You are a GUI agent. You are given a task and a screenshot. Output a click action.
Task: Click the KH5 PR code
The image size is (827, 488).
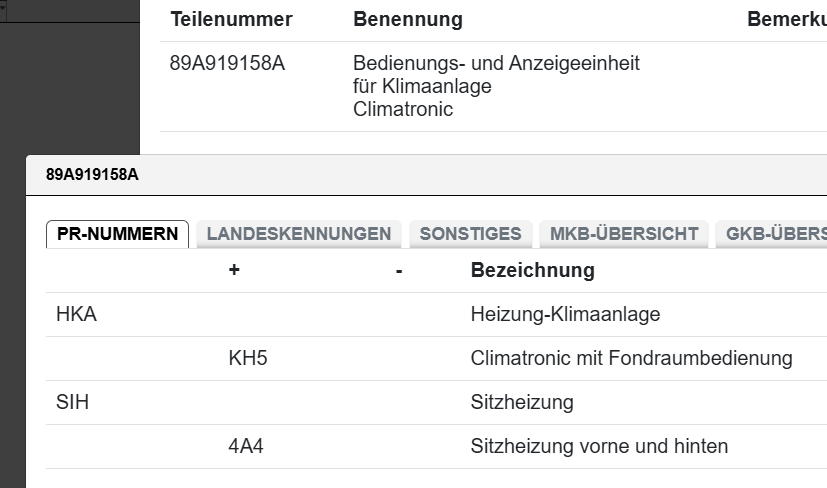248,358
